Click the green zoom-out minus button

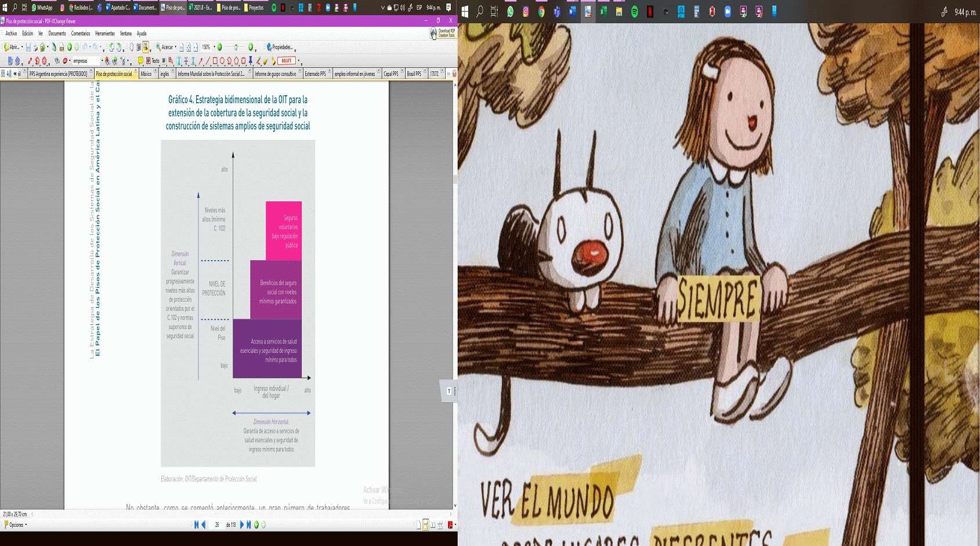220,47
